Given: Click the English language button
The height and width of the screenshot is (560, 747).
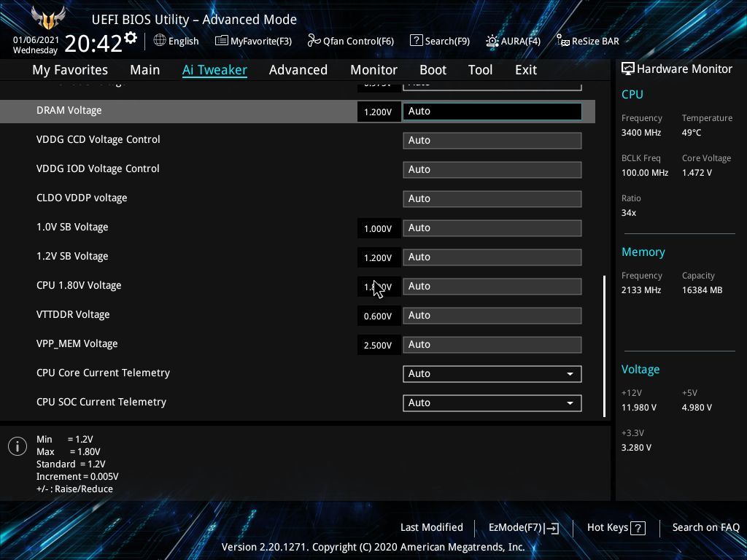Looking at the screenshot, I should tap(176, 41).
